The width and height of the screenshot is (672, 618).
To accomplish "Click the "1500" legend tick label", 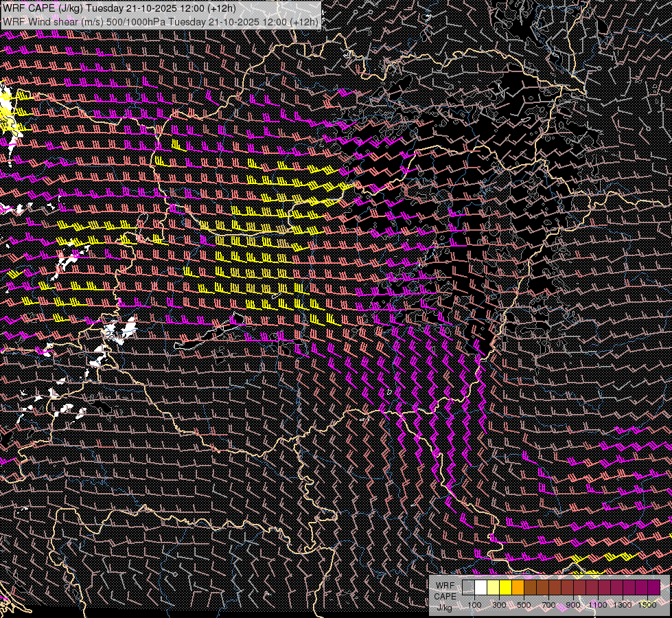I will [647, 605].
